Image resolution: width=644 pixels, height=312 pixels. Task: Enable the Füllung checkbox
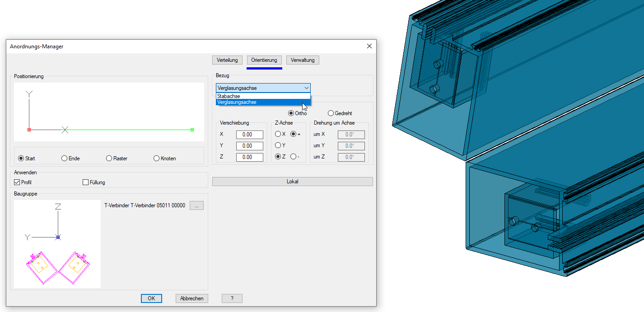point(86,182)
